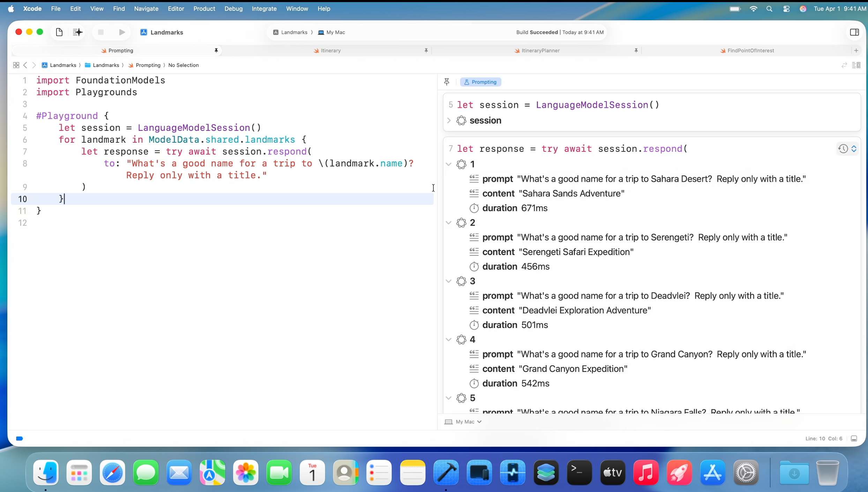Click the document navigator icon in toolbar
The height and width of the screenshot is (492, 868).
59,32
